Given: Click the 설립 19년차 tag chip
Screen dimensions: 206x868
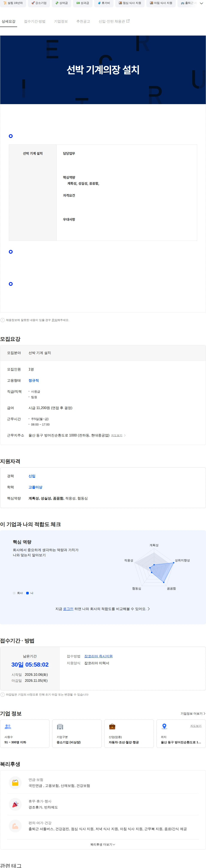Looking at the screenshot, I should point(13,3).
